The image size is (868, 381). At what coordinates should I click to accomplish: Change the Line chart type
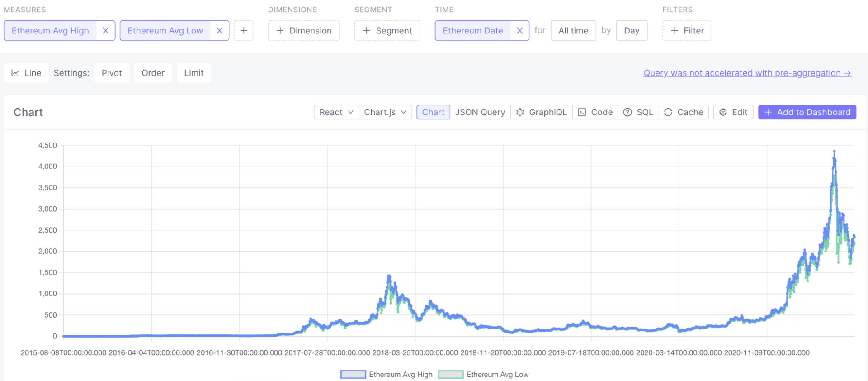click(x=26, y=73)
